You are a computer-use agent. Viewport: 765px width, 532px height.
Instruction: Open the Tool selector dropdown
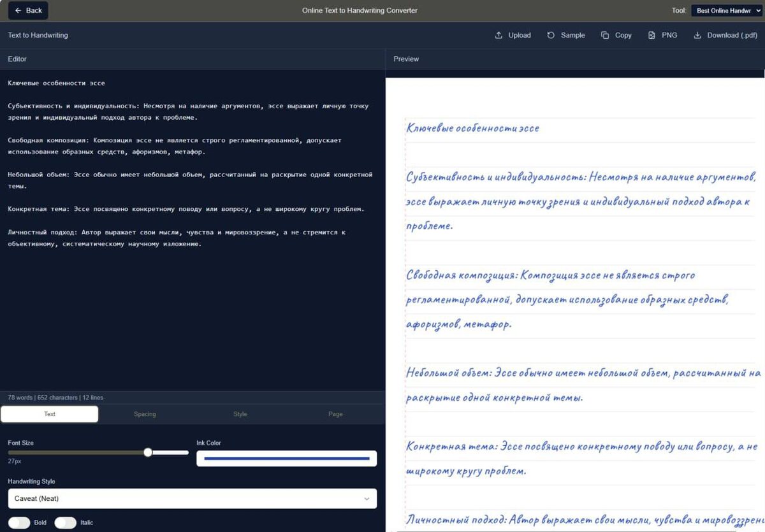tap(727, 11)
